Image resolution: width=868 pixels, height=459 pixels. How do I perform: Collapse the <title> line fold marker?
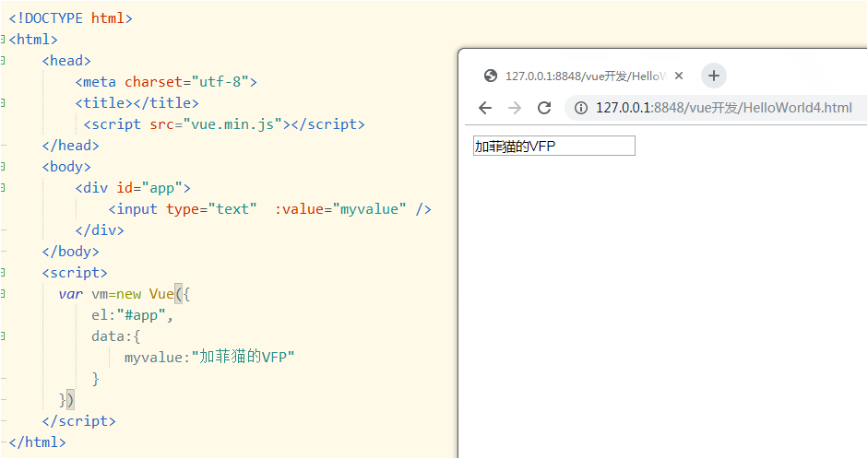click(x=3, y=103)
